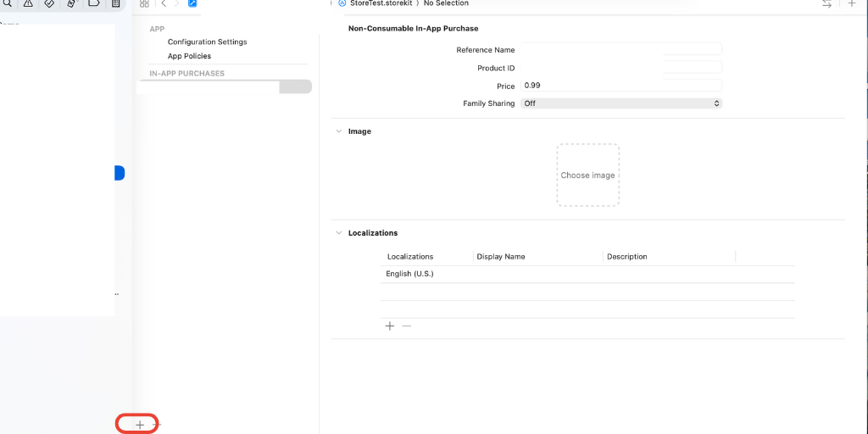This screenshot has height=434, width=868.
Task: Open the Breakpoint navigator tag icon
Action: [94, 3]
